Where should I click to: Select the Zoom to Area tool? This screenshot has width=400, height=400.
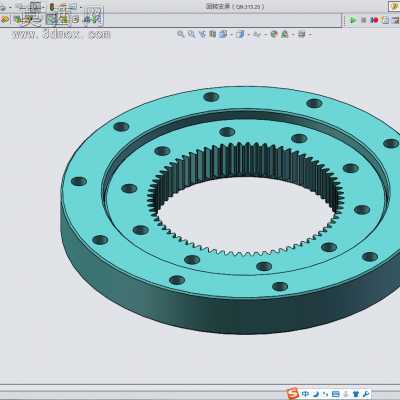[x=191, y=34]
